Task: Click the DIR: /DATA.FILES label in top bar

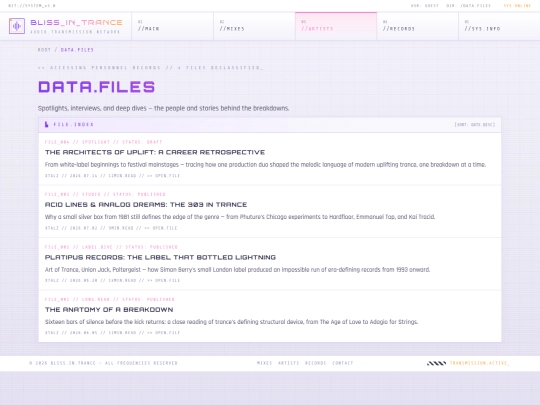Action: tap(469, 6)
